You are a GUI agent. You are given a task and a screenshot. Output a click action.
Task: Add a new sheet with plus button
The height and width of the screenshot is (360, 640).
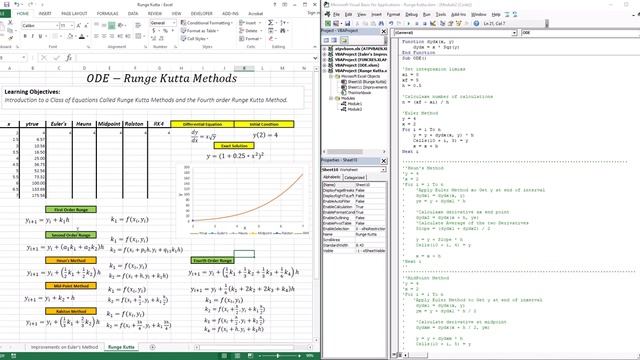tap(152, 347)
